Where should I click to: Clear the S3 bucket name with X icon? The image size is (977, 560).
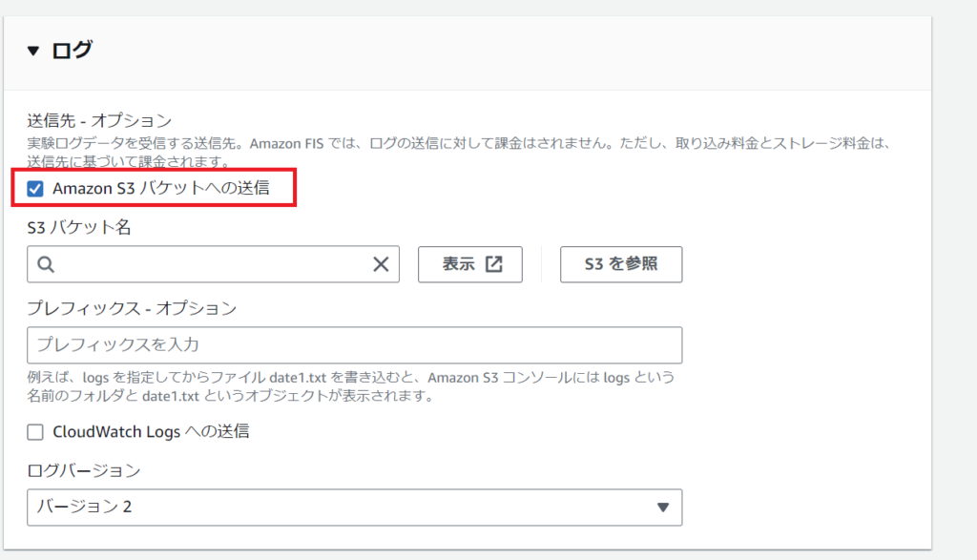coord(381,264)
